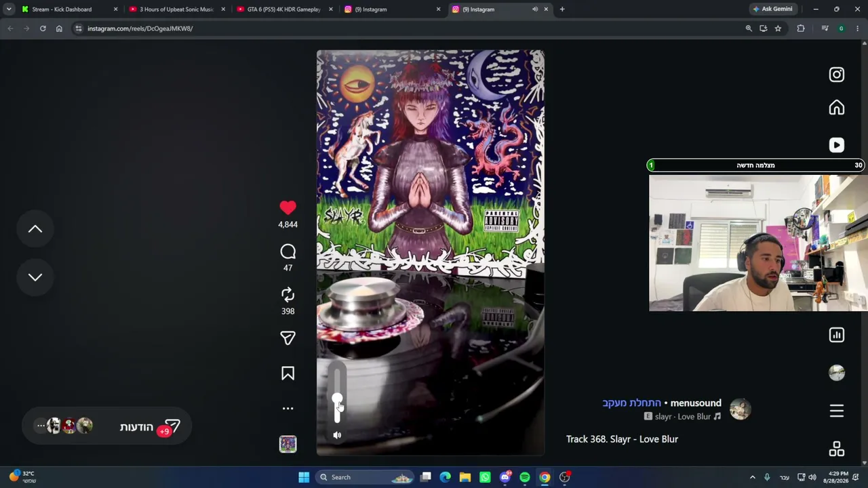The image size is (868, 488).
Task: Close the Stream - Kick Dashboard tab
Action: click(115, 9)
